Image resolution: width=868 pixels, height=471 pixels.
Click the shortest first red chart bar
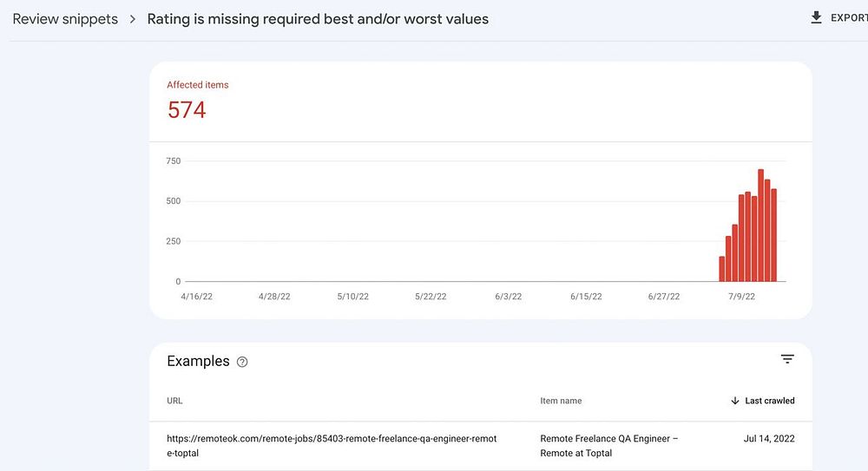point(721,269)
